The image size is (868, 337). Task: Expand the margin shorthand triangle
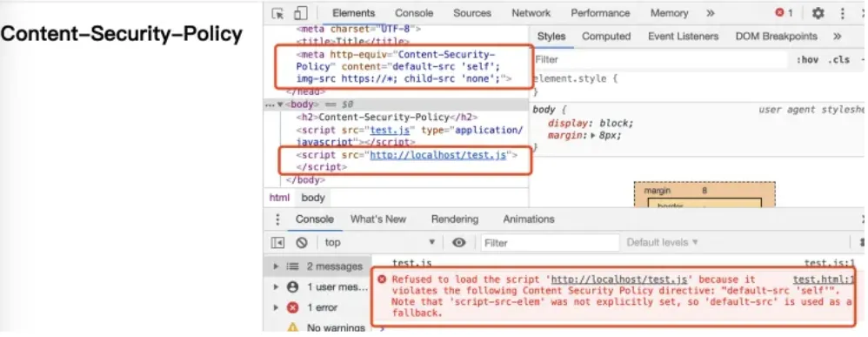[x=593, y=135]
